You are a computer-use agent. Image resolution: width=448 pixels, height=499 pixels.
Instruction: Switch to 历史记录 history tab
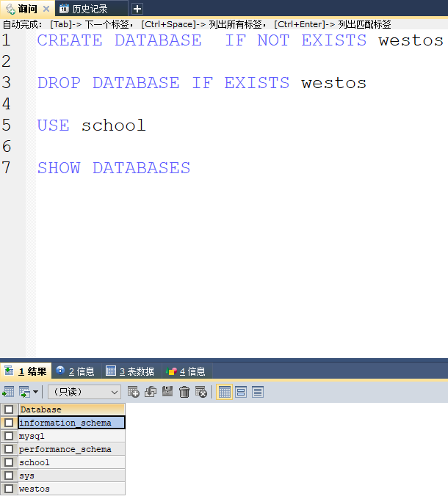point(91,9)
